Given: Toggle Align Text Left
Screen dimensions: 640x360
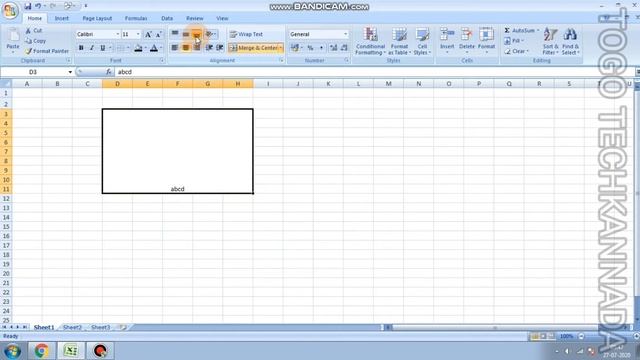Looking at the screenshot, I should click(175, 48).
